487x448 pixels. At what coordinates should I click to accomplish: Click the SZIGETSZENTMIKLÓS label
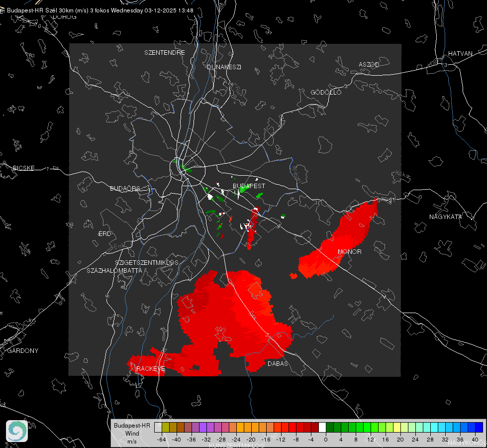[147, 263]
